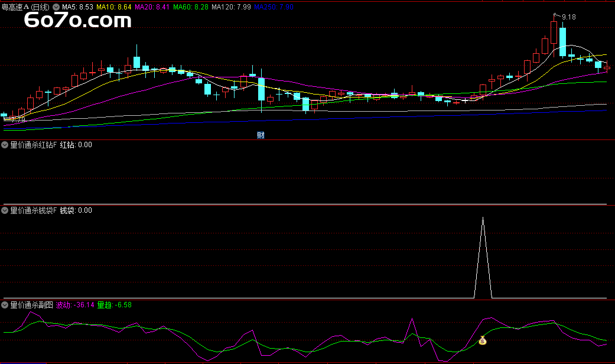
Task: Click the 量价通杀钱袋F indicator name
Action: coord(34,210)
